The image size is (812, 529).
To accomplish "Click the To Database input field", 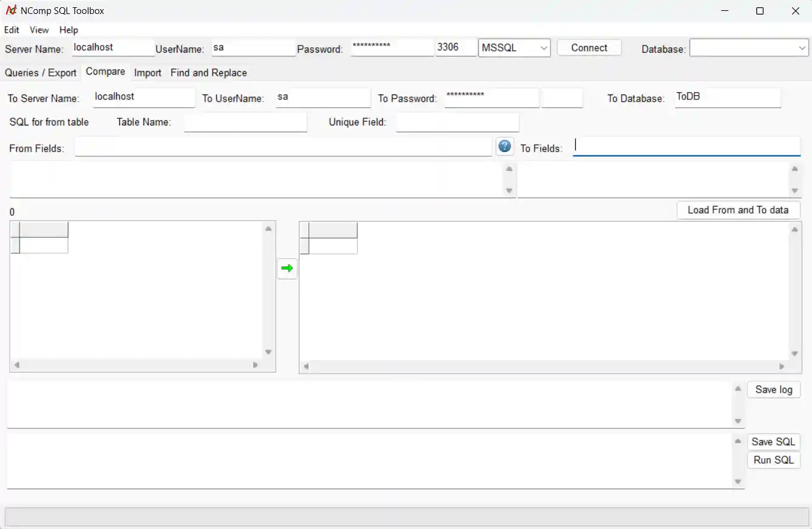I will tap(727, 97).
